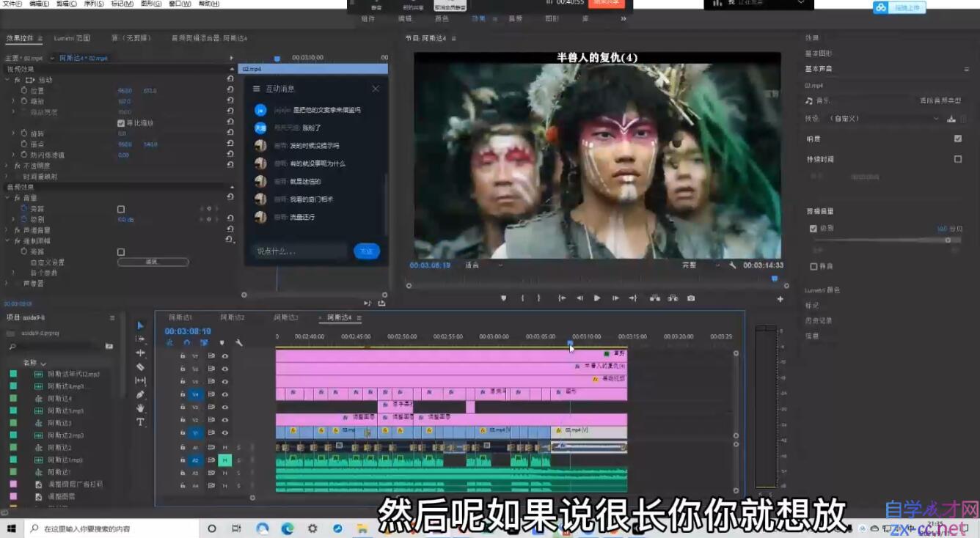Viewport: 980px width, 538px height.
Task: Toggle V1 track visibility eye
Action: point(225,433)
